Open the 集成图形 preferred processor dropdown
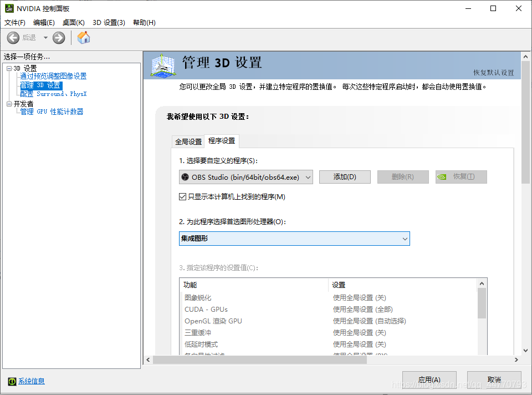The width and height of the screenshot is (532, 395). (x=294, y=239)
